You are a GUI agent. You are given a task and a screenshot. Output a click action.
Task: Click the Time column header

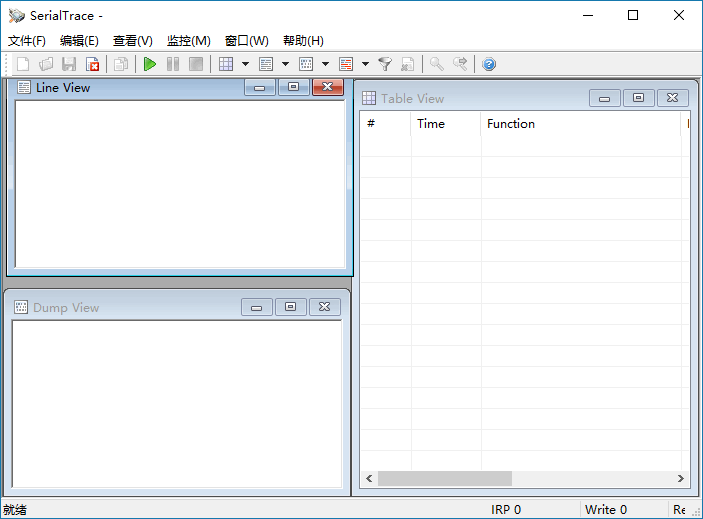pyautogui.click(x=431, y=124)
